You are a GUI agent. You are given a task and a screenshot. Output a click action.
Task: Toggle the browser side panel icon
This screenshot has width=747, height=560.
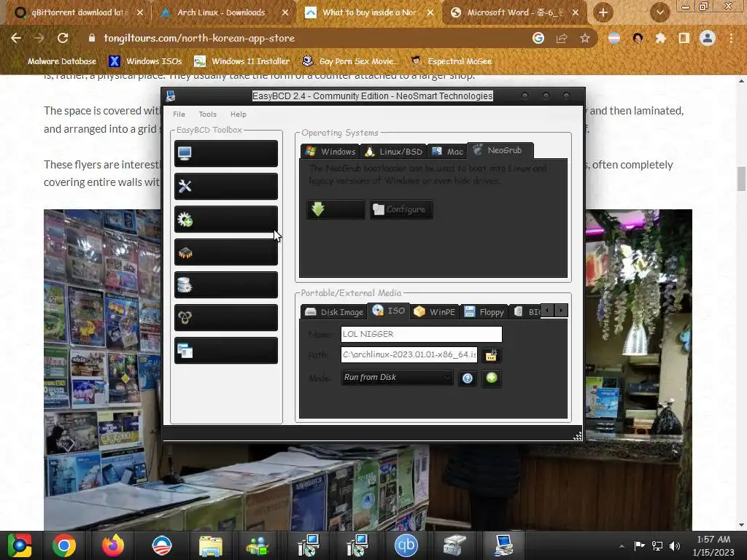point(684,38)
